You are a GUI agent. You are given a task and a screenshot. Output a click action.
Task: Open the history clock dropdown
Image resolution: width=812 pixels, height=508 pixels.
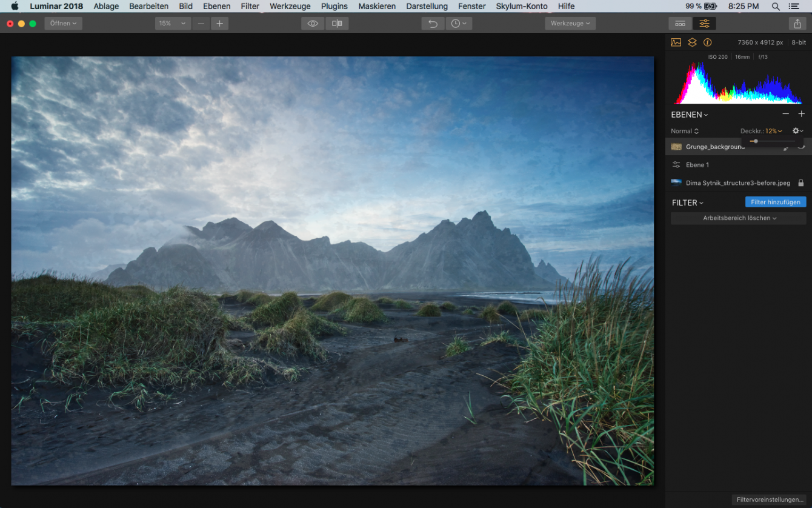point(459,24)
